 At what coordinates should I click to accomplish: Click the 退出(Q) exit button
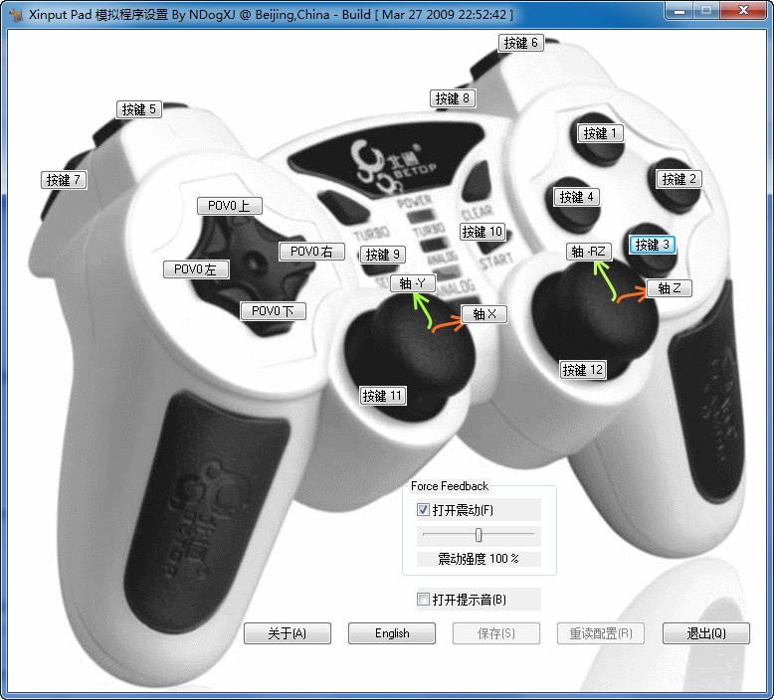point(706,633)
